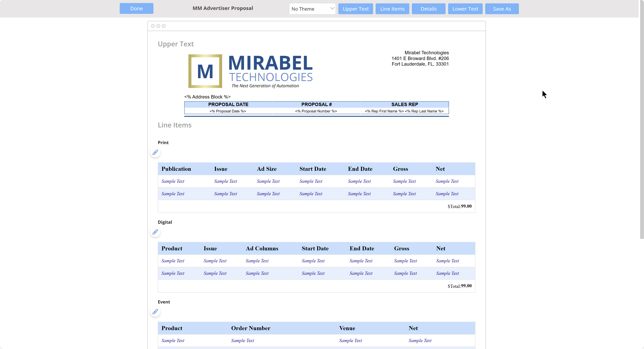The height and width of the screenshot is (349, 644).
Task: Click the Event section heading
Action: pos(164,302)
